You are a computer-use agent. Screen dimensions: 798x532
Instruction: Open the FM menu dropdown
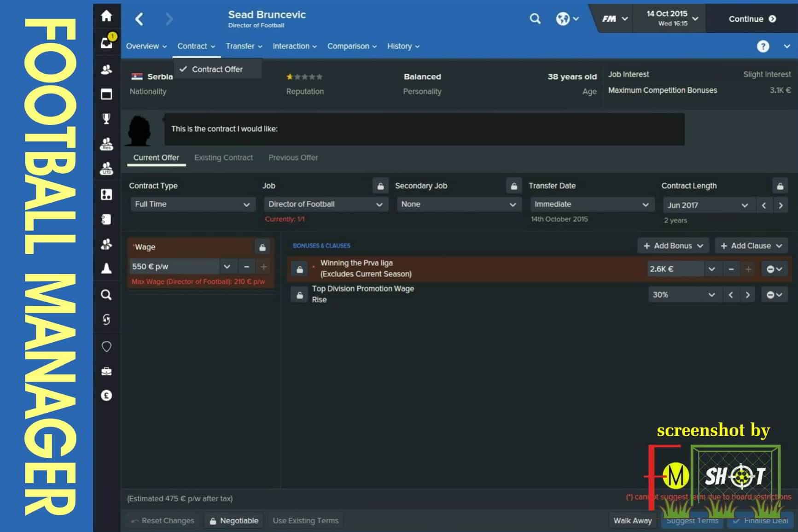[615, 19]
